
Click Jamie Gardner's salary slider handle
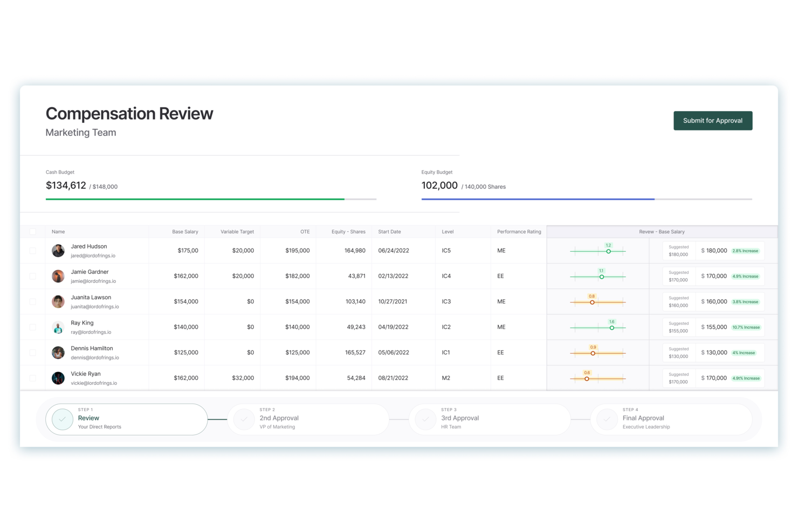602,277
